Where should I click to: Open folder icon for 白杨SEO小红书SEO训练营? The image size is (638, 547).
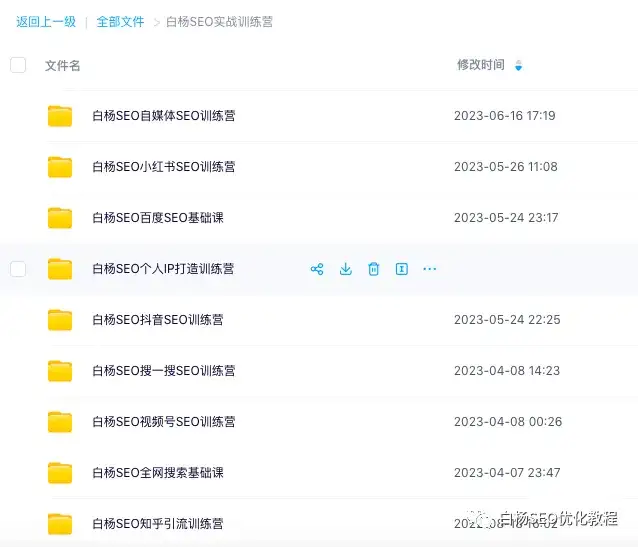point(60,167)
